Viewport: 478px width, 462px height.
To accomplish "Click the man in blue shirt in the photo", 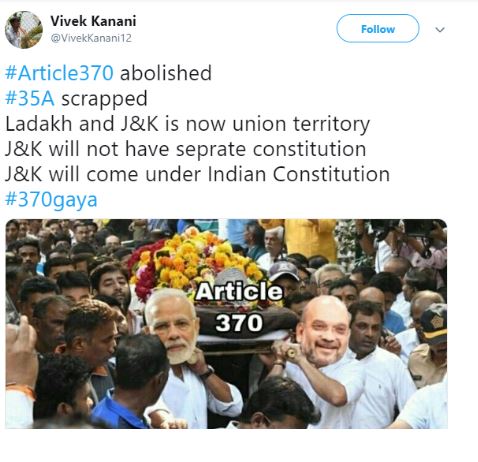I will 127,383.
